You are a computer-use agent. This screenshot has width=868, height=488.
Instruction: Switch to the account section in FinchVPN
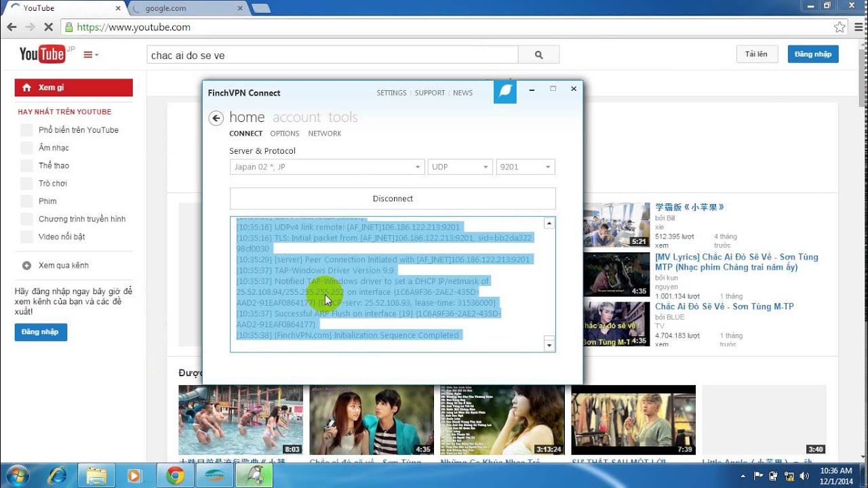296,117
